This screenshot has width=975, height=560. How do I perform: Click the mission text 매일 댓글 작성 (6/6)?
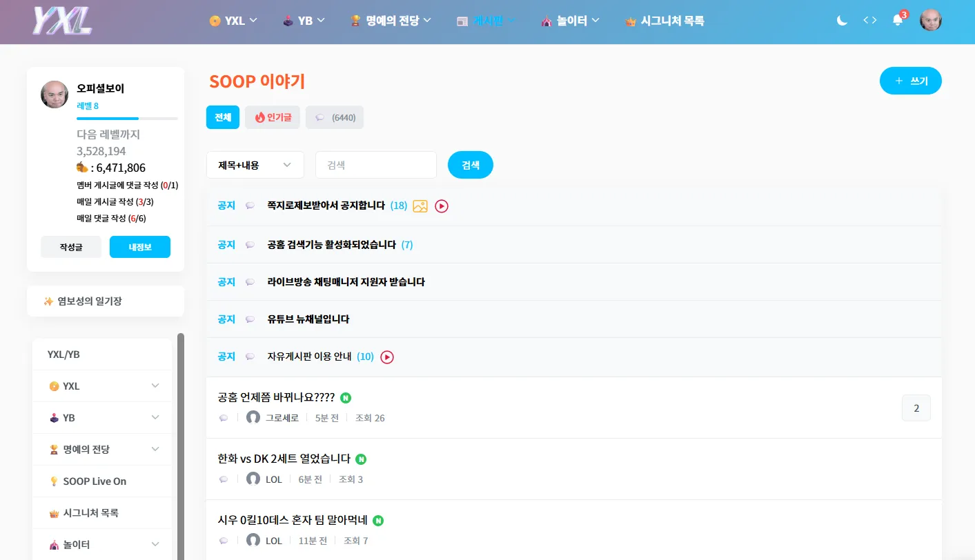(x=111, y=219)
